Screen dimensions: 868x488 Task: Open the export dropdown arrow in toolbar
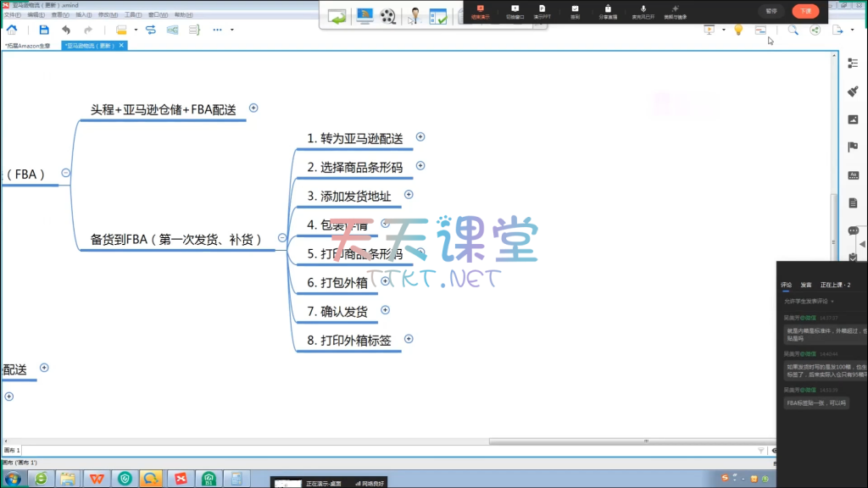point(851,30)
